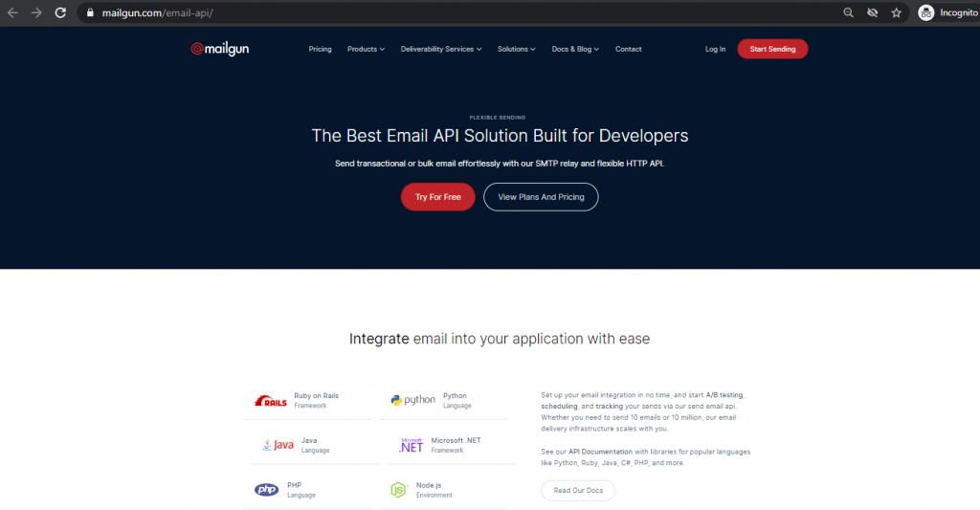This screenshot has width=980, height=510.
Task: Select the PHP Language text
Action: point(301,490)
